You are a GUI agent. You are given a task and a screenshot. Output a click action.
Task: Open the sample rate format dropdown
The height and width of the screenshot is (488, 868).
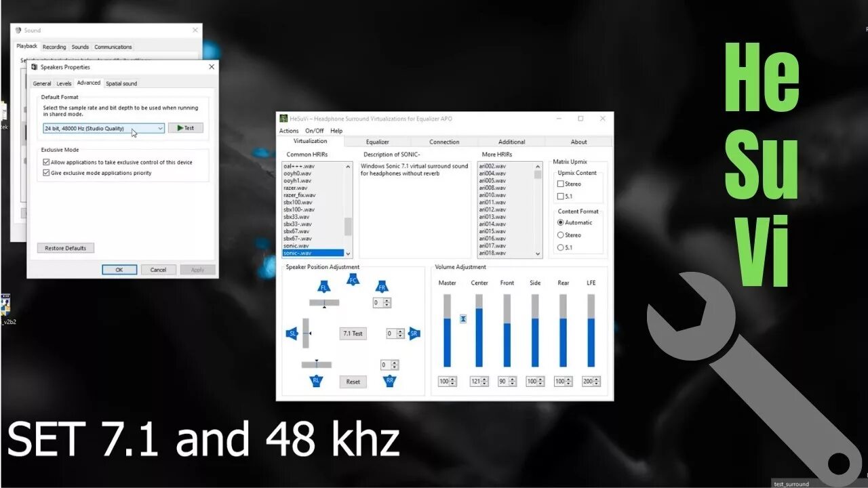pyautogui.click(x=104, y=128)
